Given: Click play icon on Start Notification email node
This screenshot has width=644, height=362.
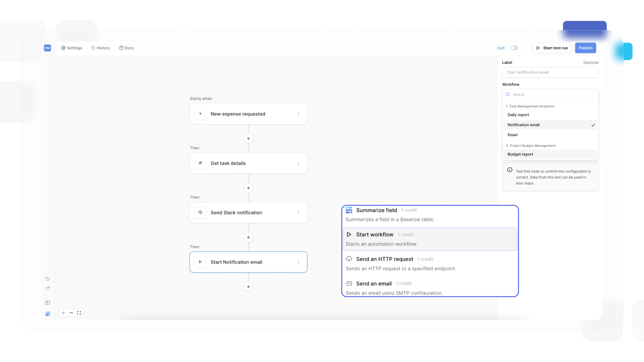Looking at the screenshot, I should (200, 262).
